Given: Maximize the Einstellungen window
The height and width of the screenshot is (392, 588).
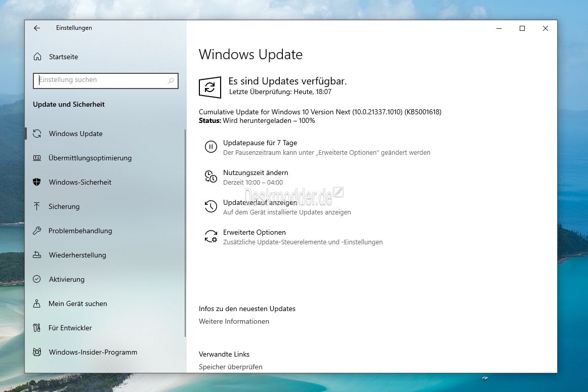Looking at the screenshot, I should click(x=522, y=28).
